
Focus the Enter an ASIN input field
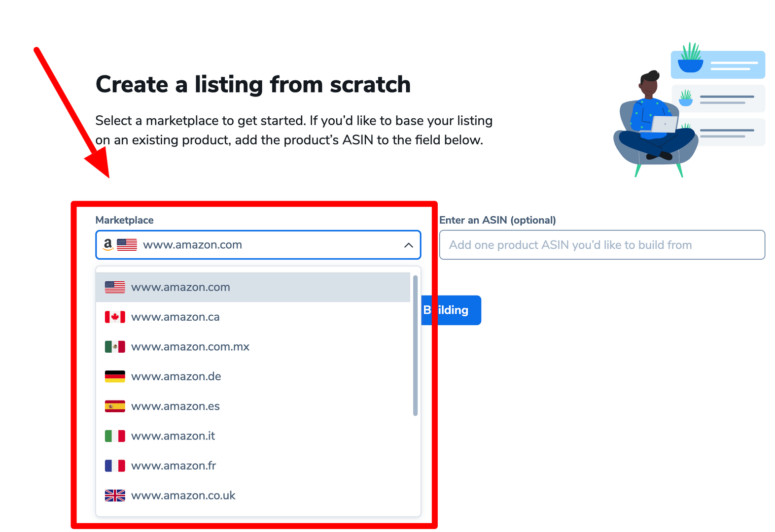click(601, 245)
